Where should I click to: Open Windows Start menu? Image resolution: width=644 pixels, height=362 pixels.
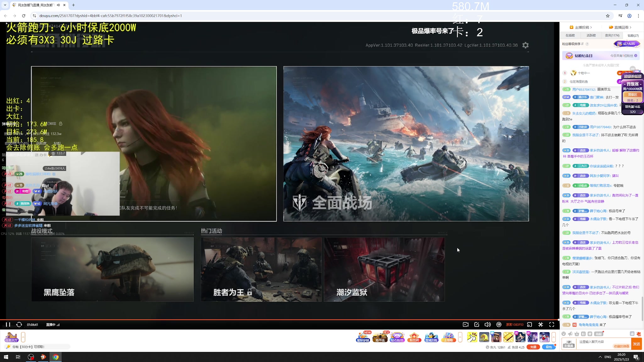click(x=6, y=357)
